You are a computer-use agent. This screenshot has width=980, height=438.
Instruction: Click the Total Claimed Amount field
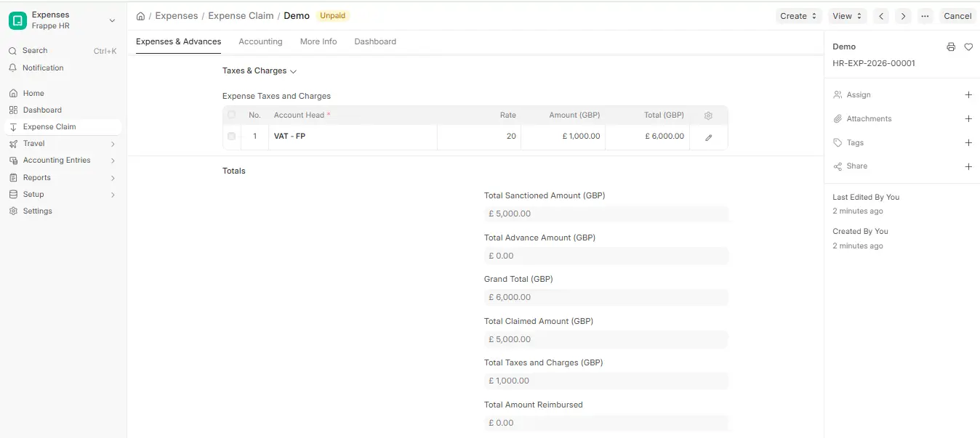(x=606, y=339)
